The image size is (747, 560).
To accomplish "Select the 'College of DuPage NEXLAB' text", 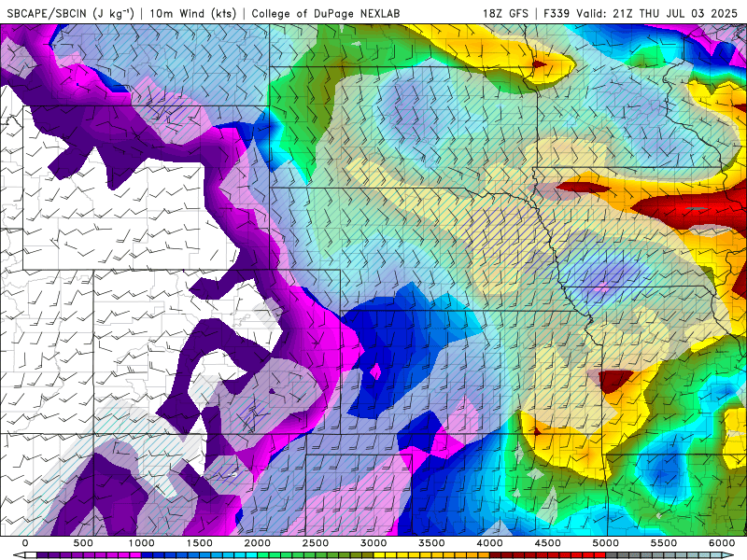I will [x=326, y=13].
